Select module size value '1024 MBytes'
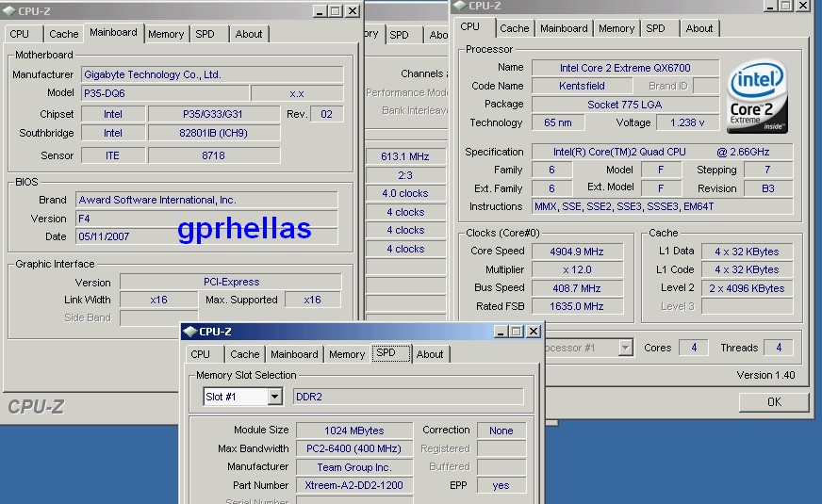Screen dimensions: 822x504 pos(353,431)
